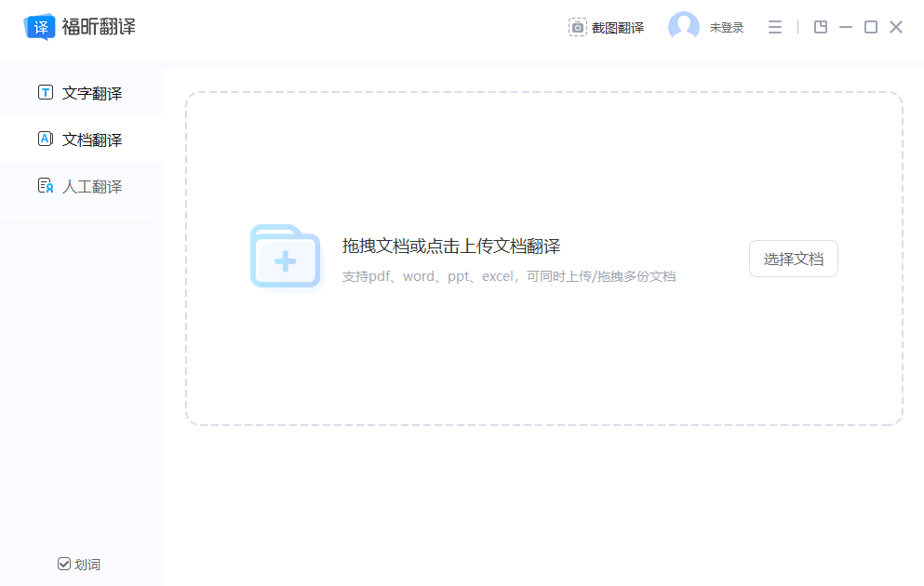Select the 文档翻译 "A" sidebar icon
Screen dimensions: 924x586
point(44,139)
